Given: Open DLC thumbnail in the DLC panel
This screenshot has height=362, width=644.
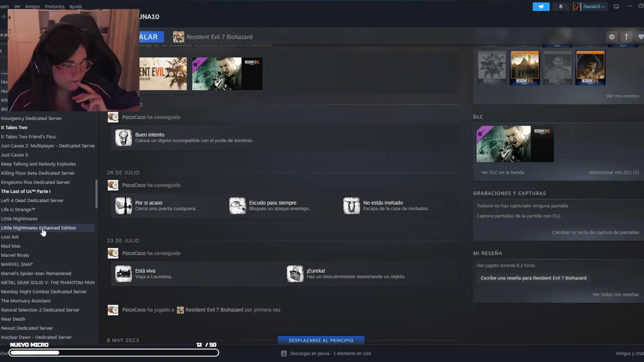Looking at the screenshot, I should [515, 144].
